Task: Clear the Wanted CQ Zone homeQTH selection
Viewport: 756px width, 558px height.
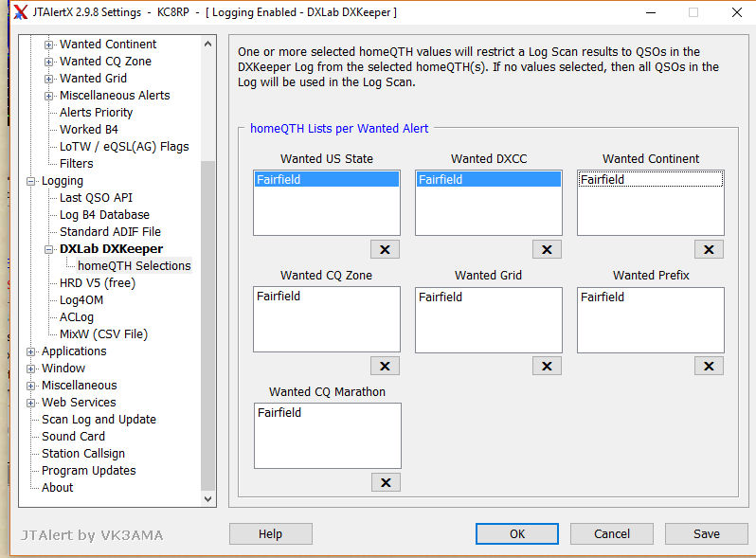Action: 385,366
